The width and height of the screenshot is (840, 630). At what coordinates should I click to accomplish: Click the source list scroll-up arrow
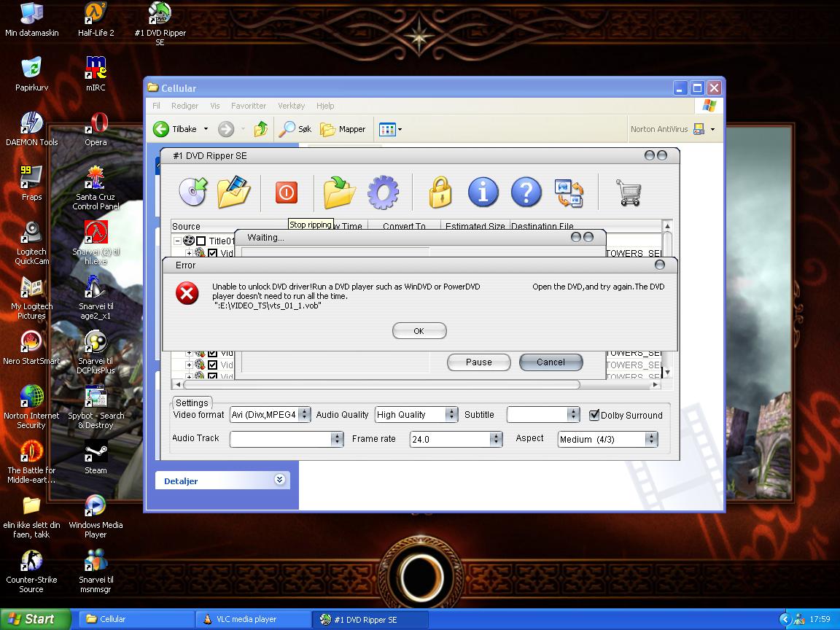point(667,226)
